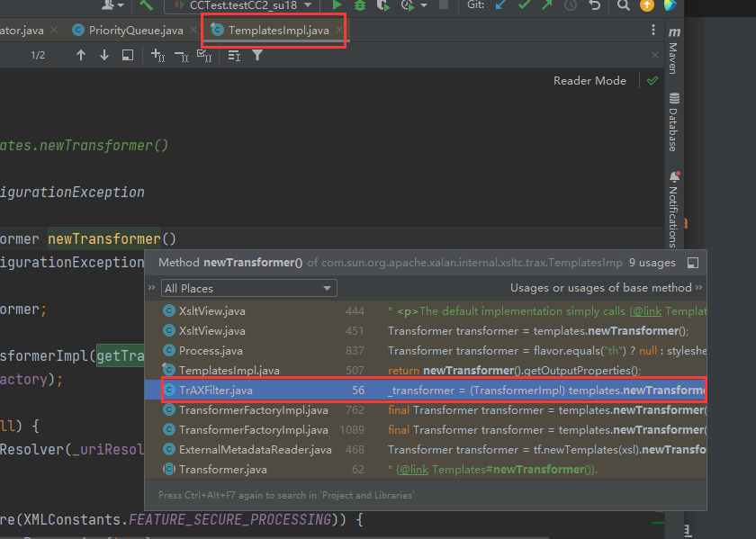Open the All Places scope dropdown
Image resolution: width=756 pixels, height=539 pixels.
(248, 288)
